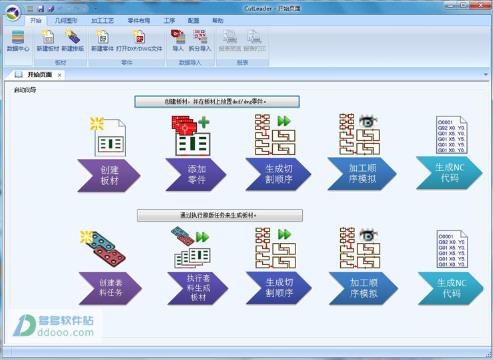The image size is (493, 360).
Task: Click the save icon in quick access toolbar
Action: tap(41, 9)
